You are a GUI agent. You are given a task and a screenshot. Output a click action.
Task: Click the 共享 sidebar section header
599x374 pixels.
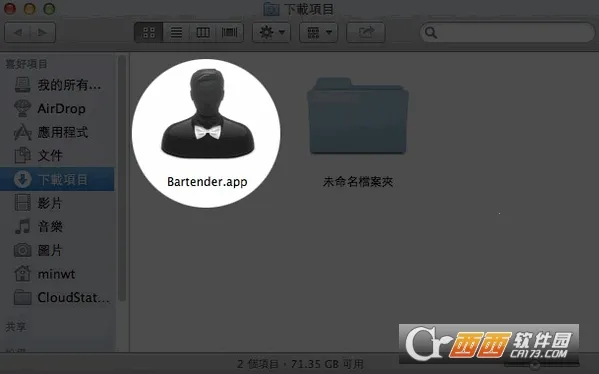[x=16, y=327]
